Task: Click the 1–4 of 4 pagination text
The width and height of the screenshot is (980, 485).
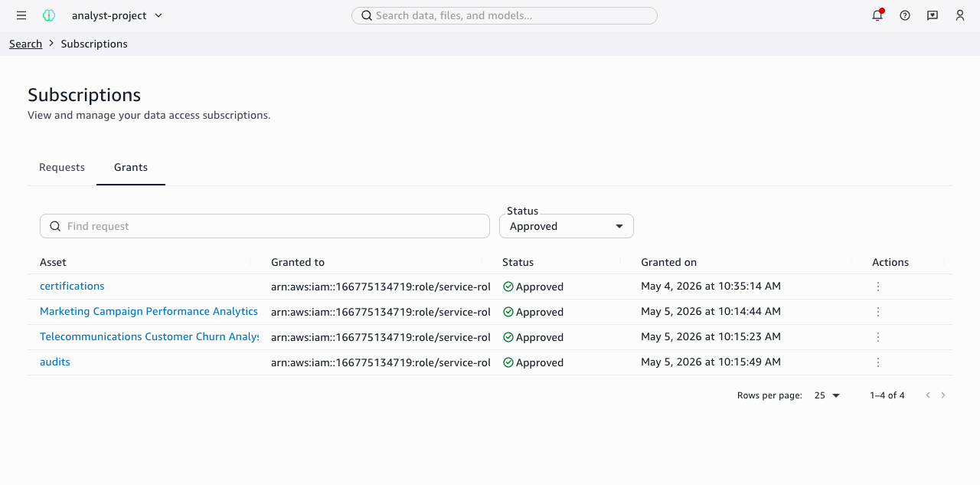Action: [x=887, y=395]
